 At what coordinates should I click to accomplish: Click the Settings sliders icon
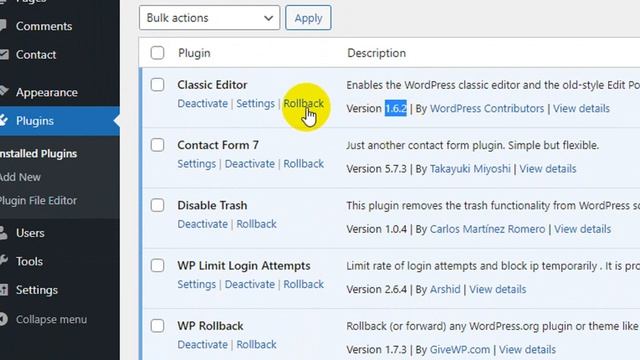click(4, 290)
